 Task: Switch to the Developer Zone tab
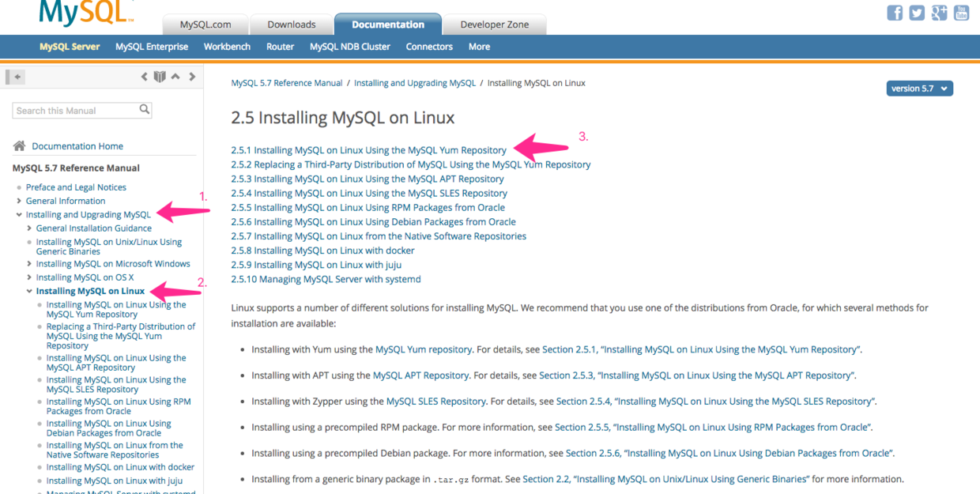pos(495,25)
